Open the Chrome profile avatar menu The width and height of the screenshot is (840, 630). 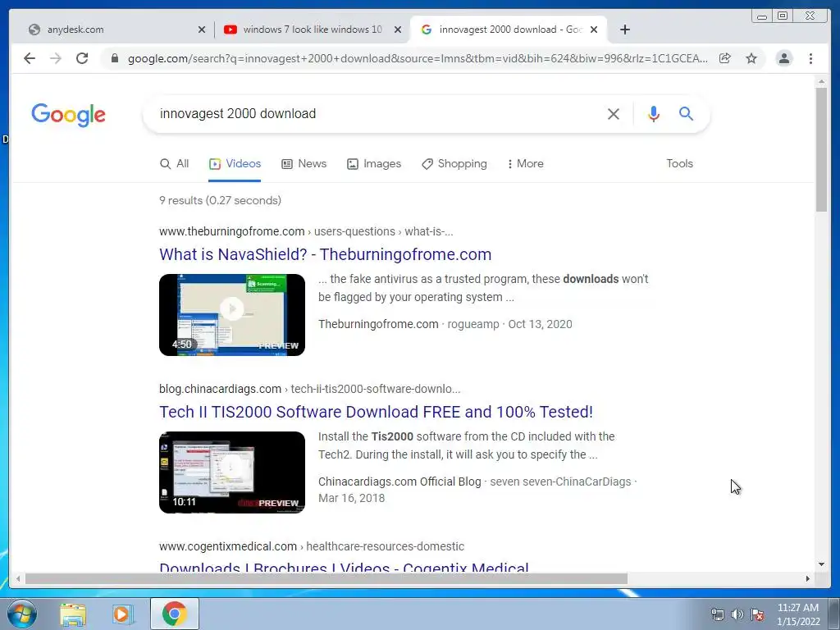pyautogui.click(x=783, y=58)
